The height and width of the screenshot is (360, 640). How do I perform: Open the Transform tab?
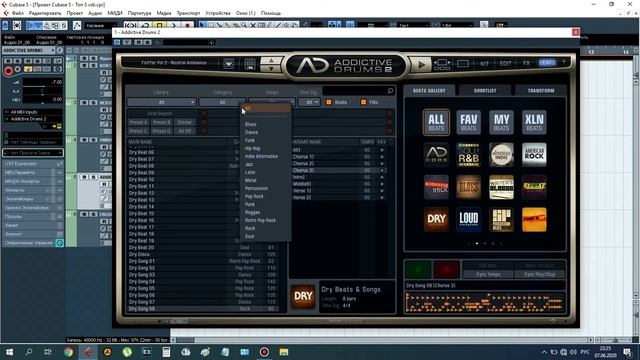point(541,91)
